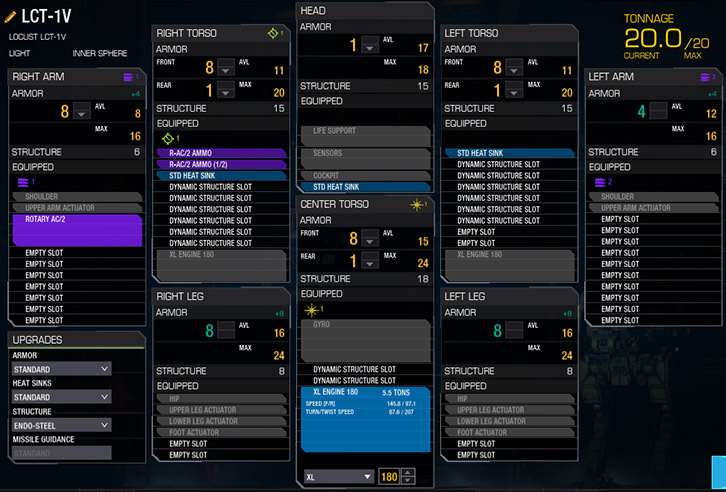Adjust Left Arm armor value stepper
This screenshot has height=492, width=726.
click(658, 111)
